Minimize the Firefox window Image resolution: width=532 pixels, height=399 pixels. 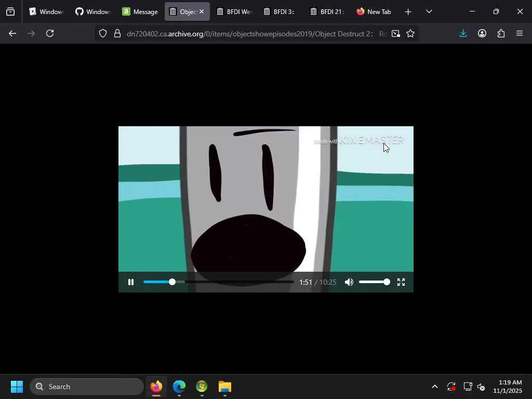[472, 11]
